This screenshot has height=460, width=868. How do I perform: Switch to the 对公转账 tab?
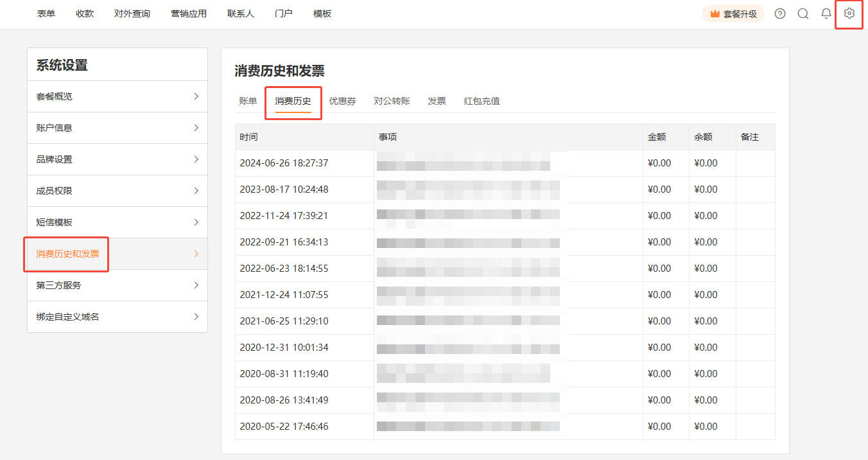pyautogui.click(x=392, y=101)
